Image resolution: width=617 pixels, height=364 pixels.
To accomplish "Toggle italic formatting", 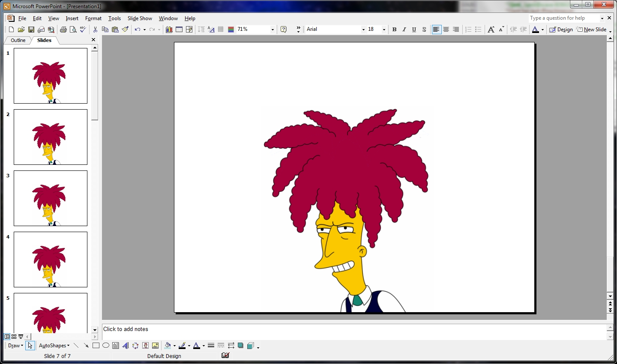I will coord(404,30).
